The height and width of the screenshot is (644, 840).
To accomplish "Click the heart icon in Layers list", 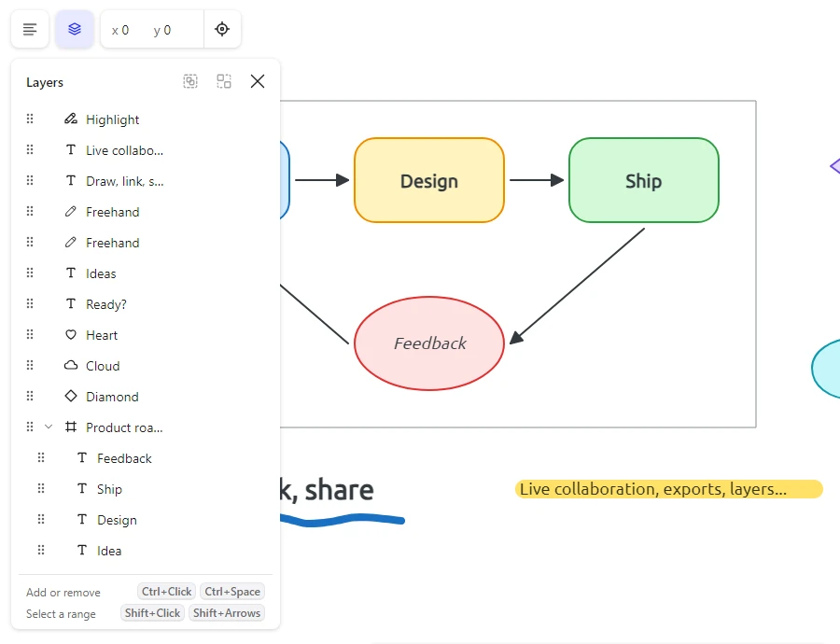I will pos(71,335).
